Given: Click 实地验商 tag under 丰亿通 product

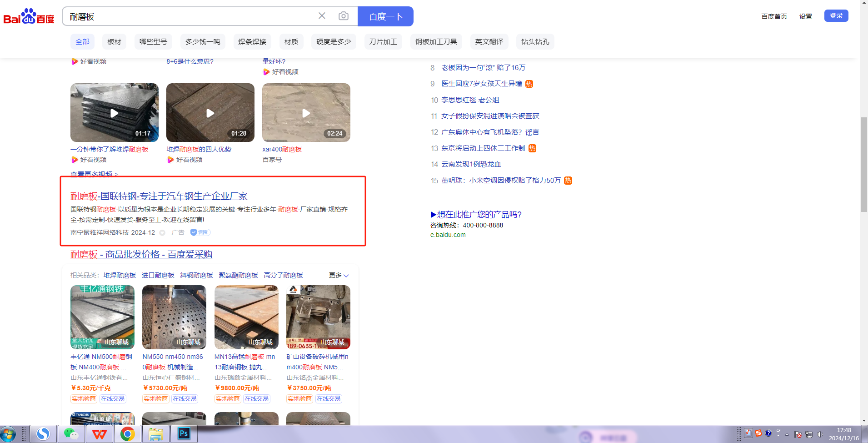Looking at the screenshot, I should coord(84,398).
